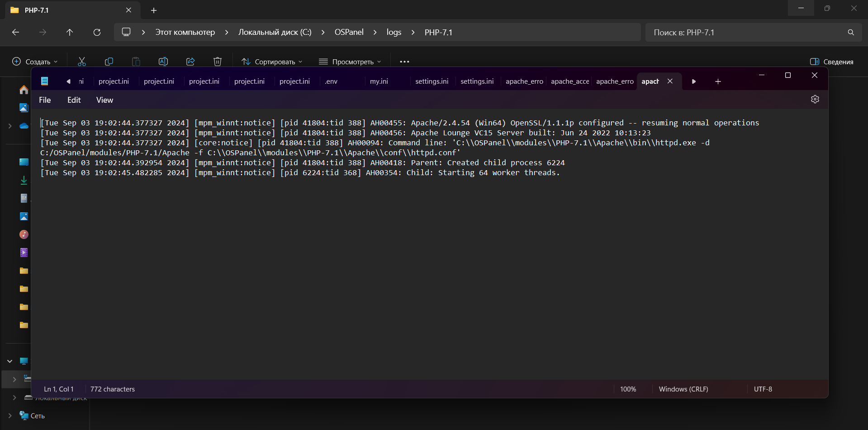The height and width of the screenshot is (430, 868).
Task: Open Videos icon in the sidebar
Action: (x=24, y=253)
